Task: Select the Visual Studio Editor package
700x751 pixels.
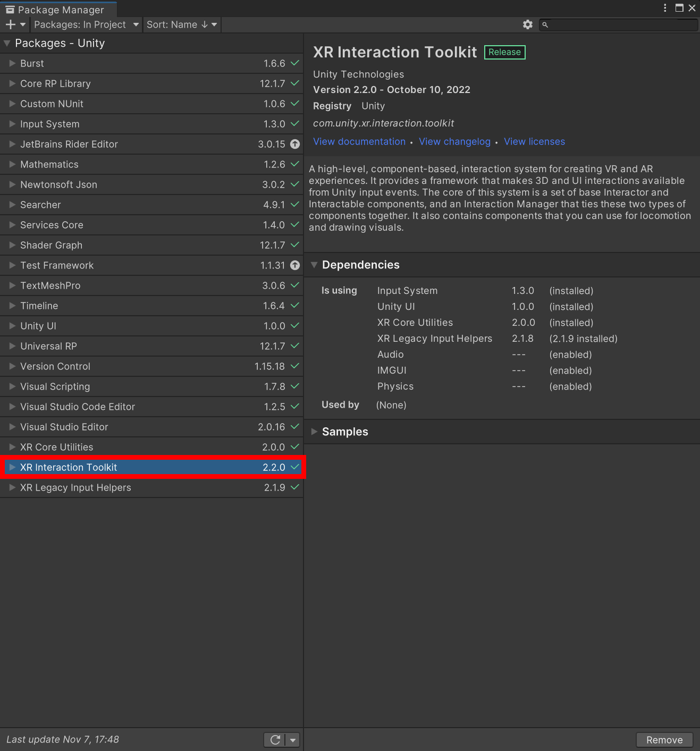Action: click(151, 427)
